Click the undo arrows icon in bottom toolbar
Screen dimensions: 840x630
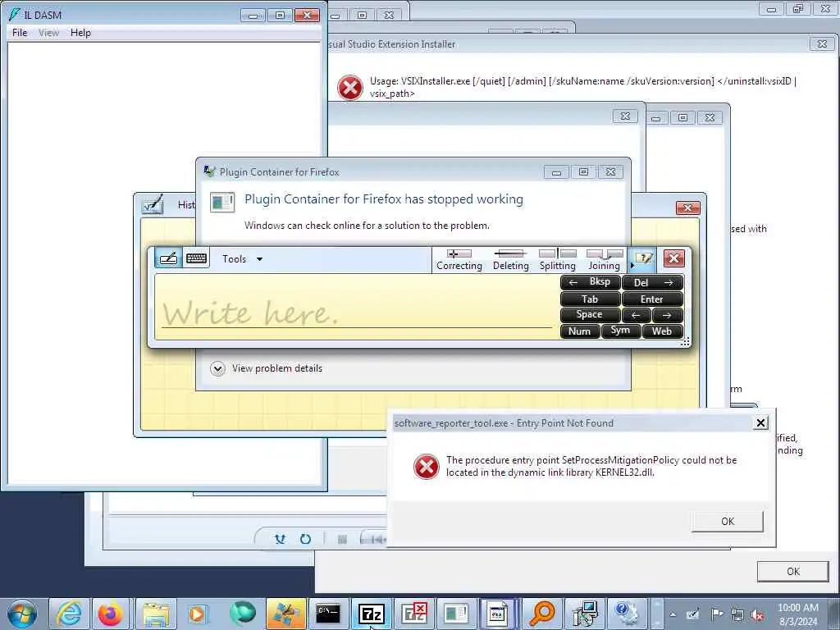coord(281,539)
